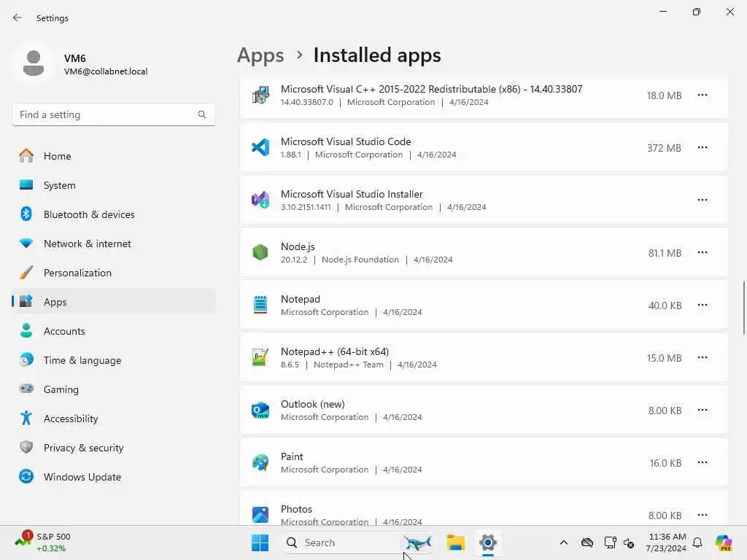Open the Windows Start menu
This screenshot has height=560, width=747.
[x=260, y=542]
